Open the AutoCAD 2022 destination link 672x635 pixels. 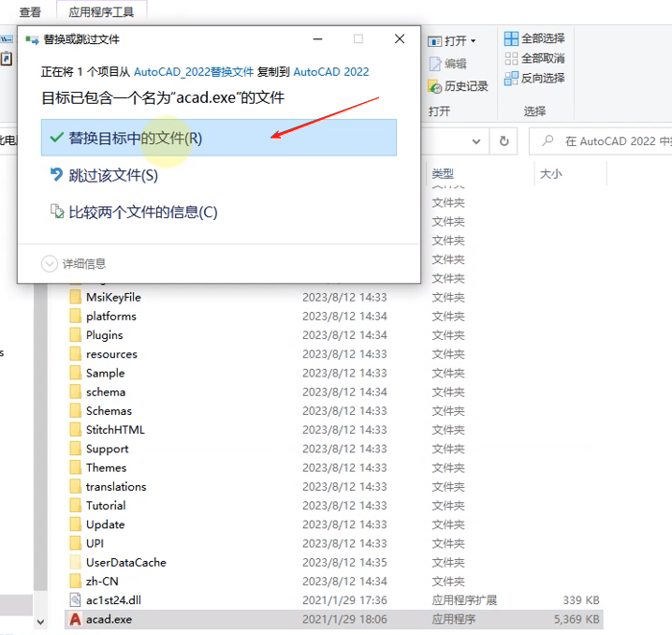[x=331, y=71]
